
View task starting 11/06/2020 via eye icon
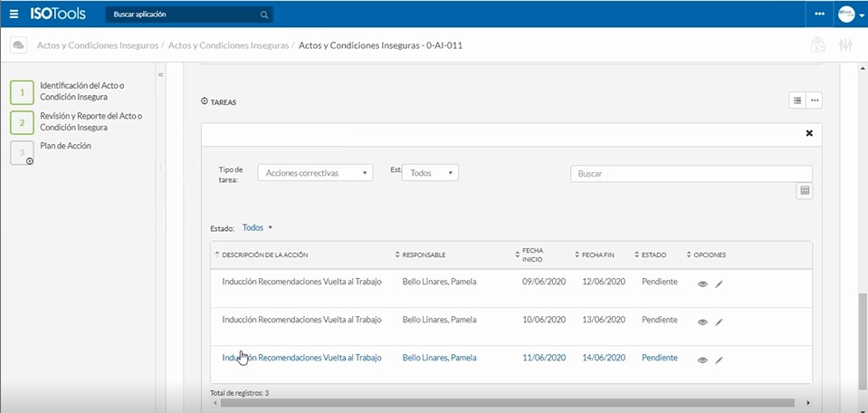pos(702,360)
